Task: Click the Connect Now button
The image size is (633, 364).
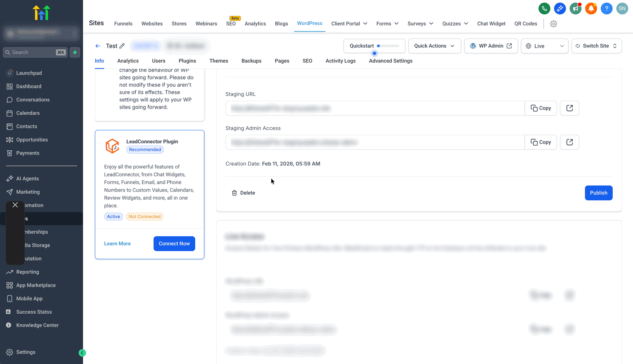Action: (x=174, y=244)
